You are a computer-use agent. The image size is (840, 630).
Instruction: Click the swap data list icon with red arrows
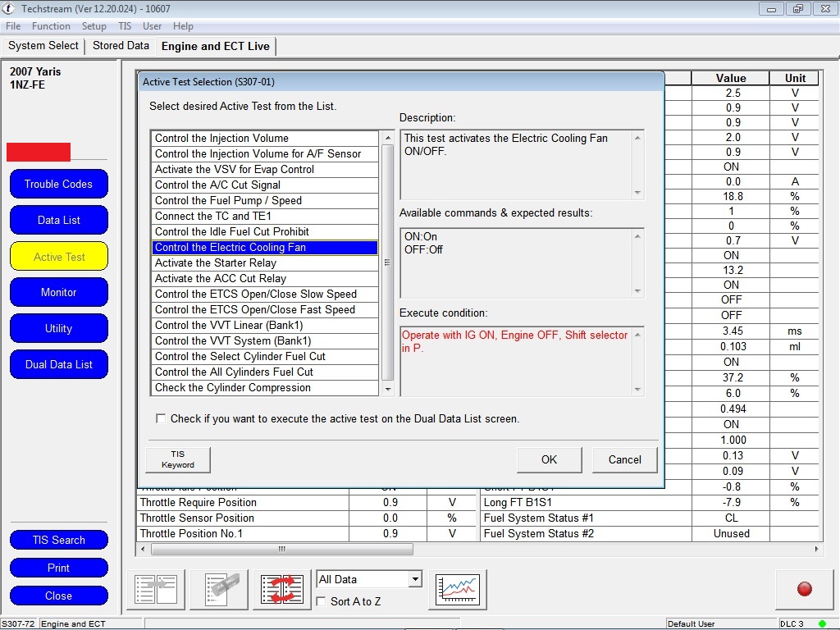[281, 587]
